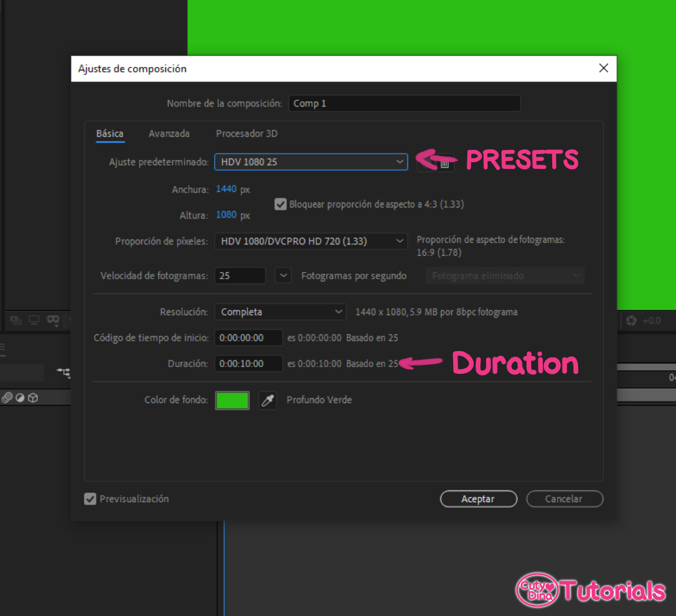This screenshot has height=616, width=676.
Task: Click the Cancelar button
Action: (564, 499)
